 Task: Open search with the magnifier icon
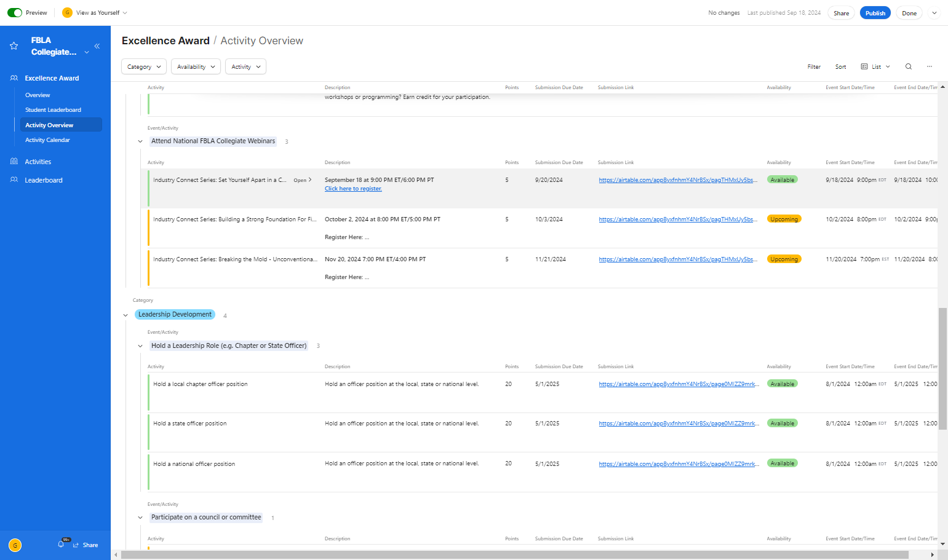pos(909,66)
